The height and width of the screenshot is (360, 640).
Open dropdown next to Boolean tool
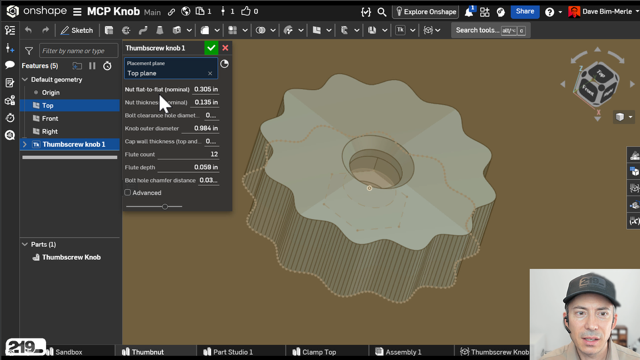(273, 30)
